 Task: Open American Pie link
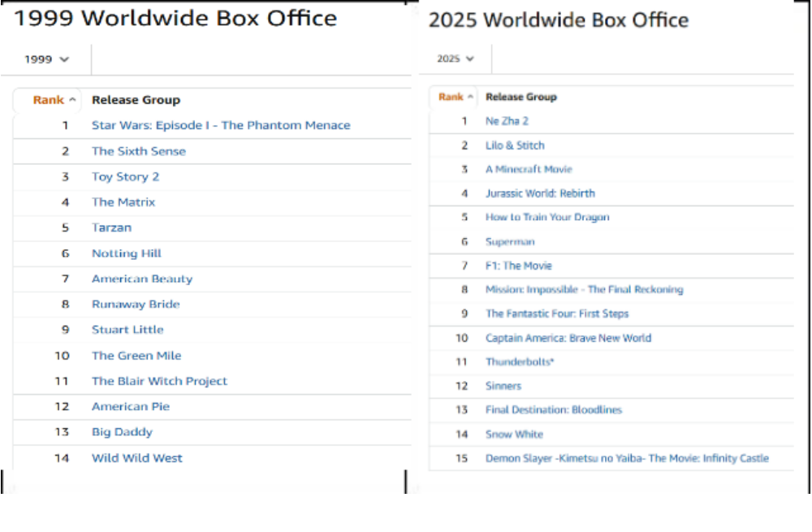131,407
